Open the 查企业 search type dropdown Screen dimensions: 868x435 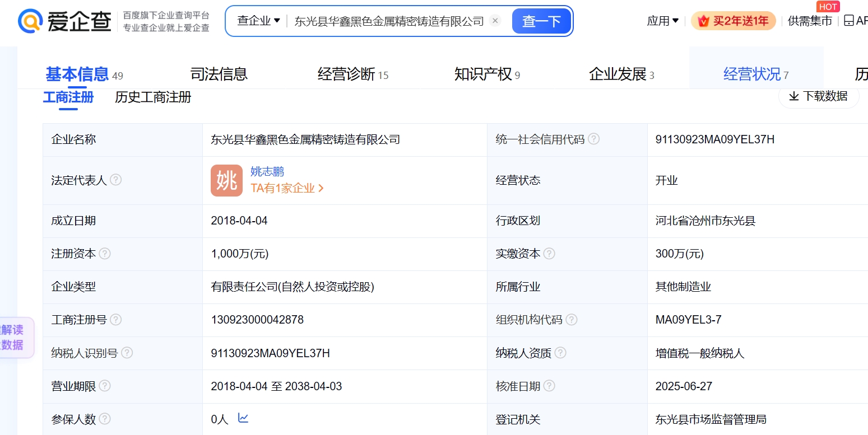[x=258, y=21]
